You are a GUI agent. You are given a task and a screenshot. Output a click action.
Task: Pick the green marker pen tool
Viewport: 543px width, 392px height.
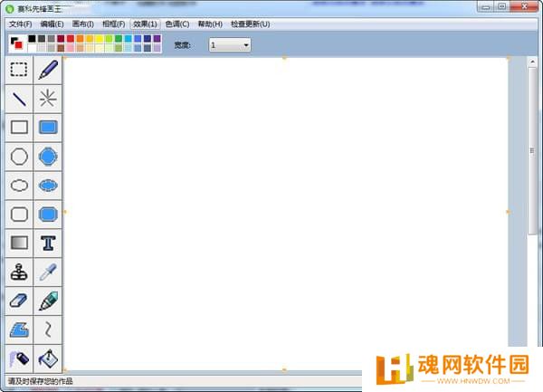[x=48, y=301]
